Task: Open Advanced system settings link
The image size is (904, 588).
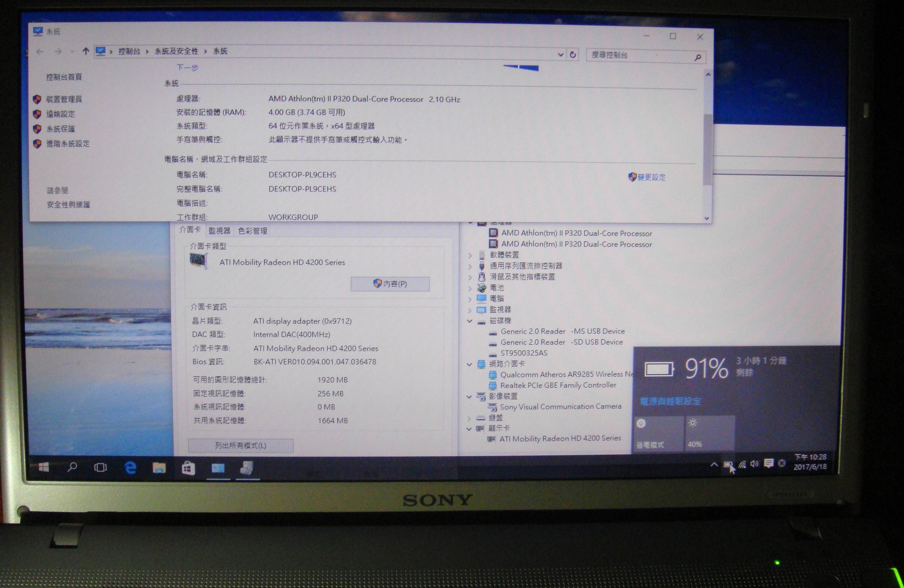Action: (68, 144)
